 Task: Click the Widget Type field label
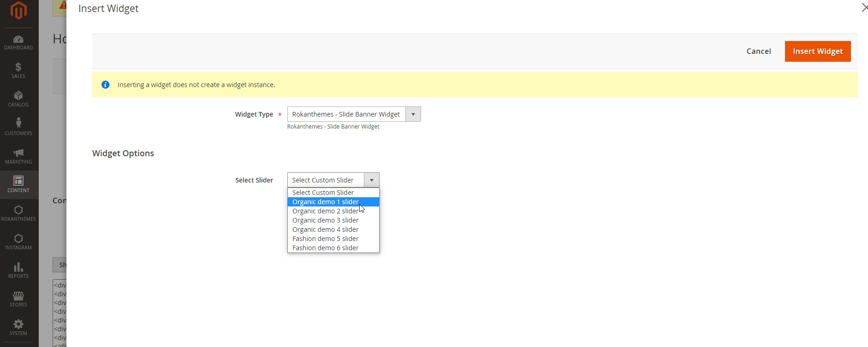coord(254,114)
